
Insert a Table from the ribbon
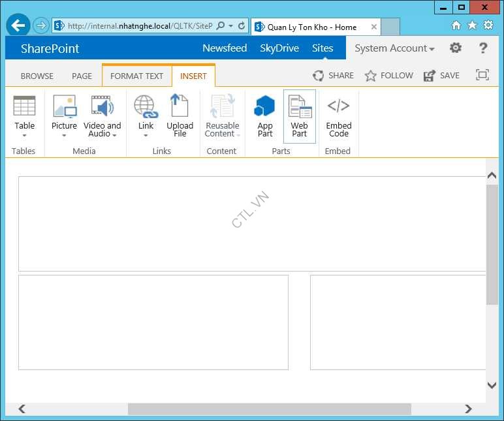pyautogui.click(x=24, y=106)
